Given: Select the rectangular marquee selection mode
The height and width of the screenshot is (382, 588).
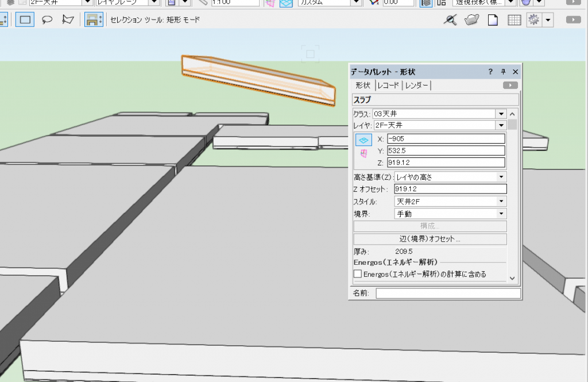Looking at the screenshot, I should pos(25,20).
